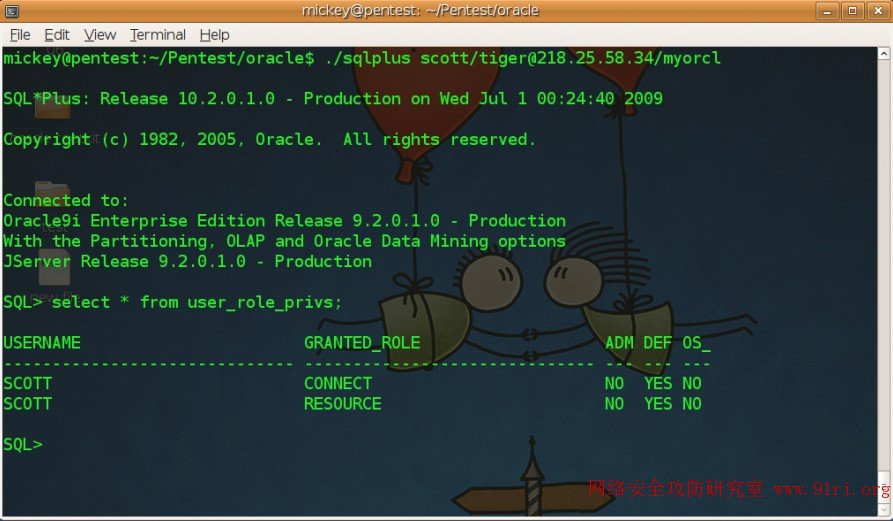Click SCOTT in the RESOURCE row
The width and height of the screenshot is (893, 521).
click(27, 404)
